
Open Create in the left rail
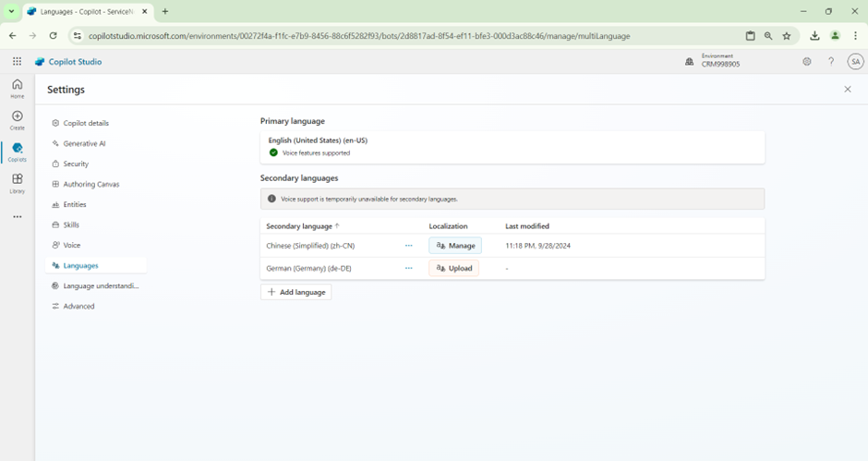[x=17, y=120]
